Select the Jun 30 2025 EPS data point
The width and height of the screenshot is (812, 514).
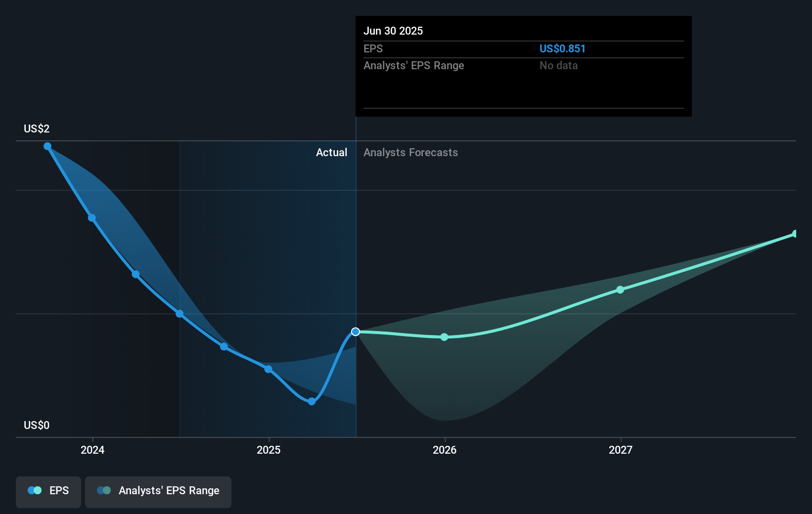click(x=356, y=332)
